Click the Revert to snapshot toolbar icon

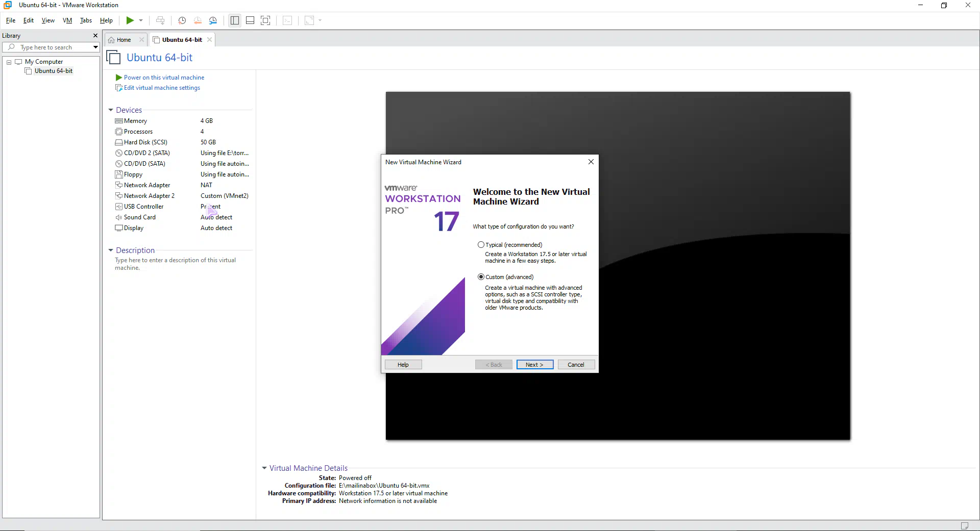[198, 20]
